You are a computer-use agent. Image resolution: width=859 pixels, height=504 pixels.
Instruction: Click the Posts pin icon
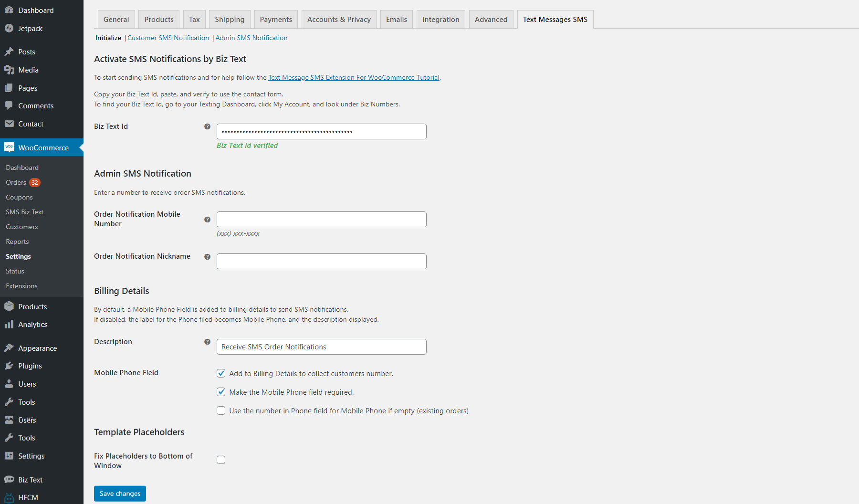9,52
